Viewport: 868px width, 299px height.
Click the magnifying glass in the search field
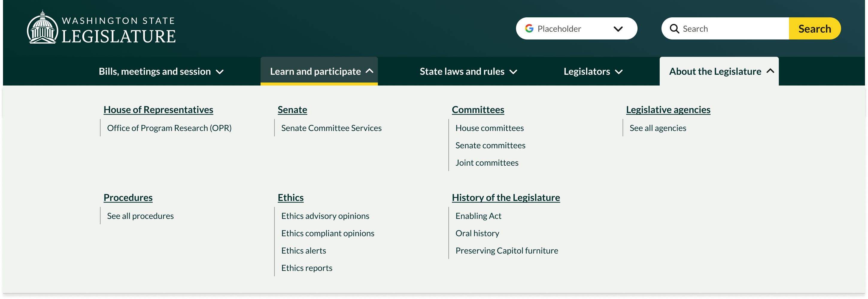(674, 29)
